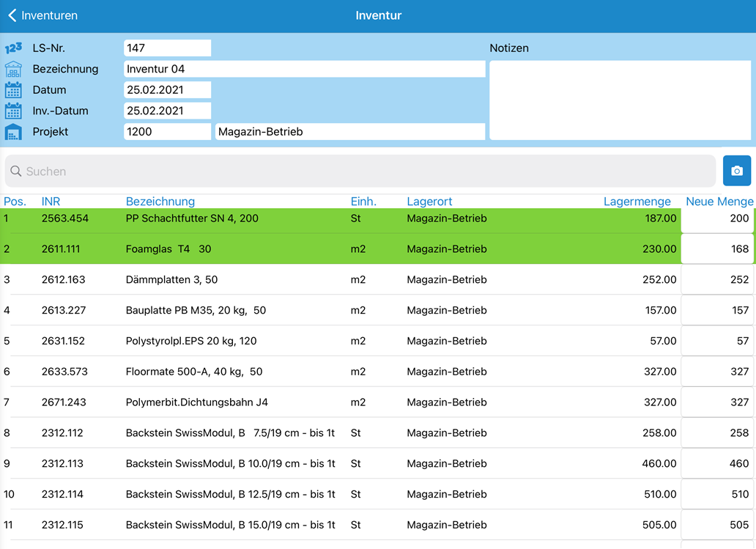Edit new quantity 157 for Bauplatte PB
The height and width of the screenshot is (549, 756).
coord(717,310)
